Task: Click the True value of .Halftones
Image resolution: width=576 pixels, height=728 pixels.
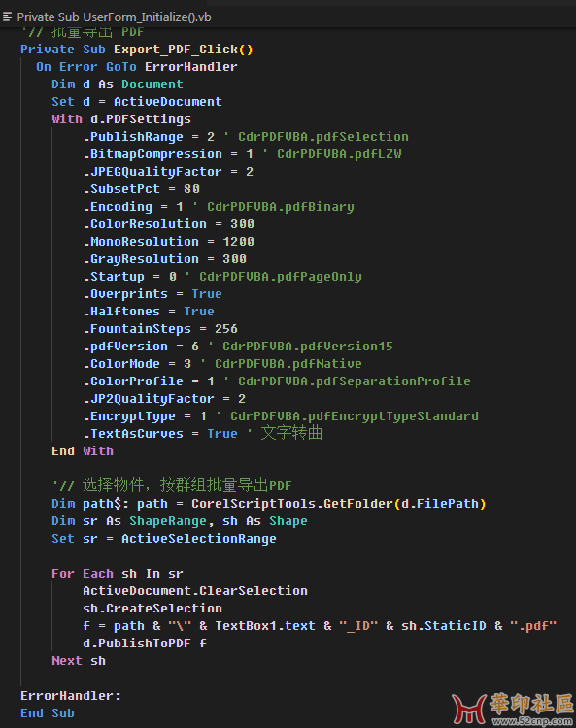Action: pyautogui.click(x=199, y=312)
